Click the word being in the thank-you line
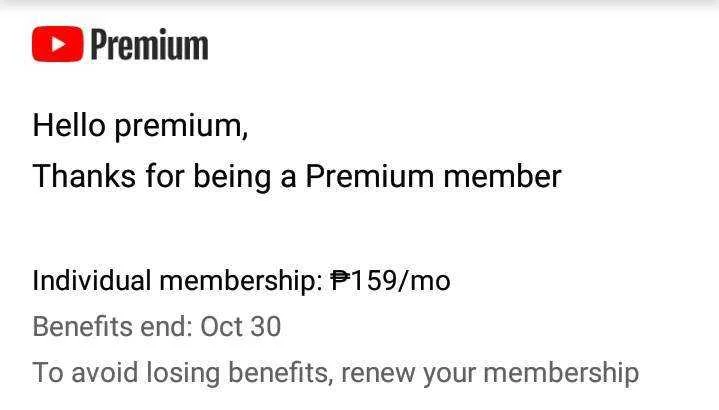Screen dimensions: 719x410 coord(232,178)
